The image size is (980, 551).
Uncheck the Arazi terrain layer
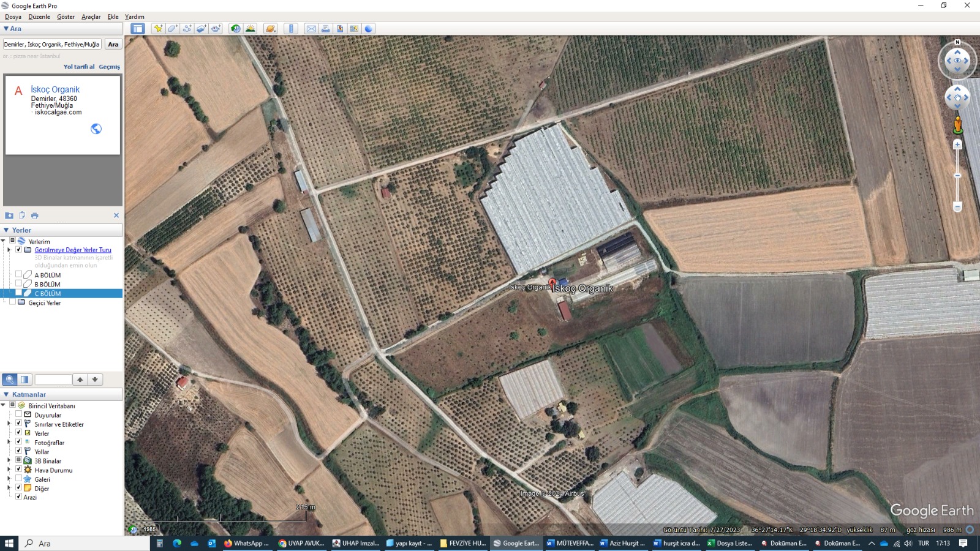[18, 497]
